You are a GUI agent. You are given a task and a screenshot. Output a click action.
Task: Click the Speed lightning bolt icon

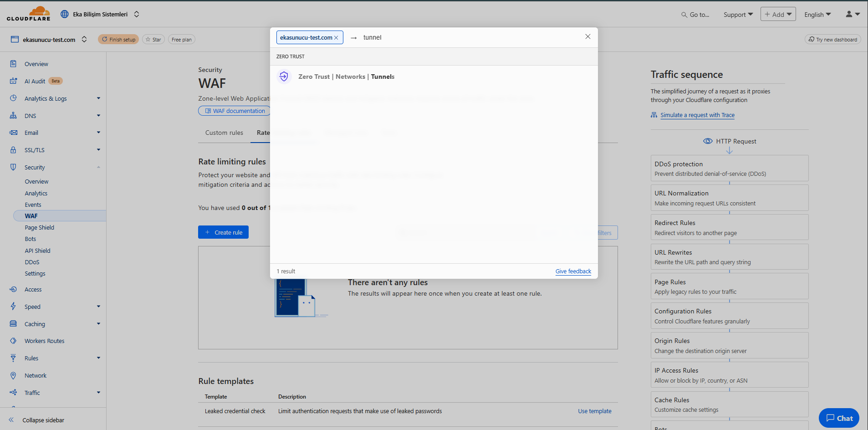(x=13, y=306)
